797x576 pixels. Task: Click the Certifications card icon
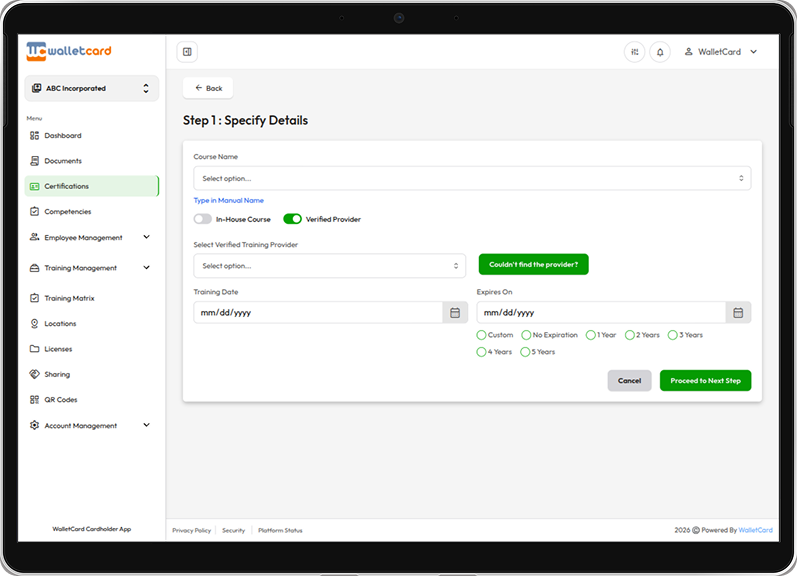pos(34,187)
